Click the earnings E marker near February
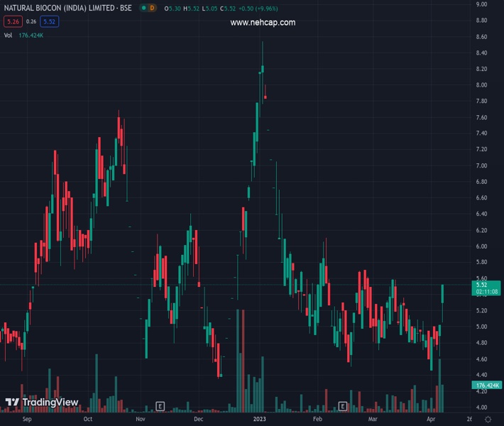504x426 pixels. coord(343,406)
